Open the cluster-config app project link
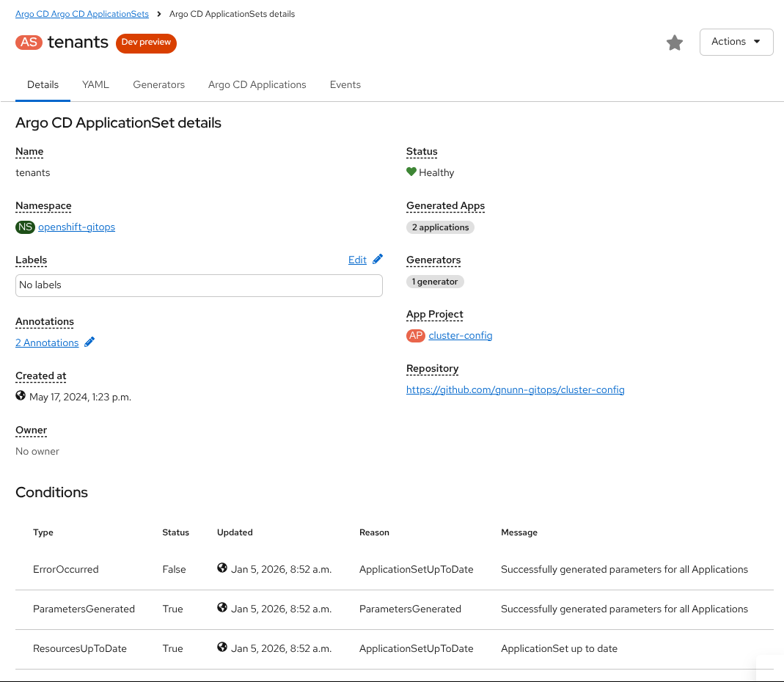 coord(460,336)
